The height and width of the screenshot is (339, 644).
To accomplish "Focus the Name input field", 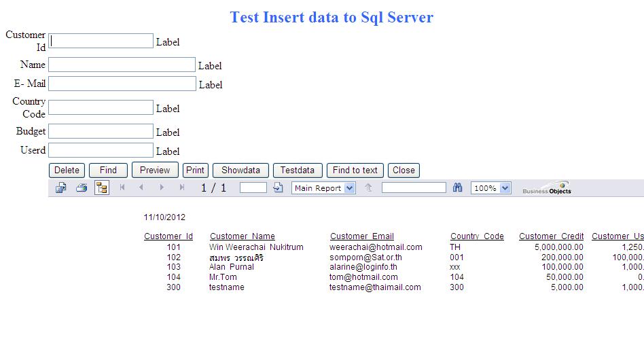I will tap(122, 65).
